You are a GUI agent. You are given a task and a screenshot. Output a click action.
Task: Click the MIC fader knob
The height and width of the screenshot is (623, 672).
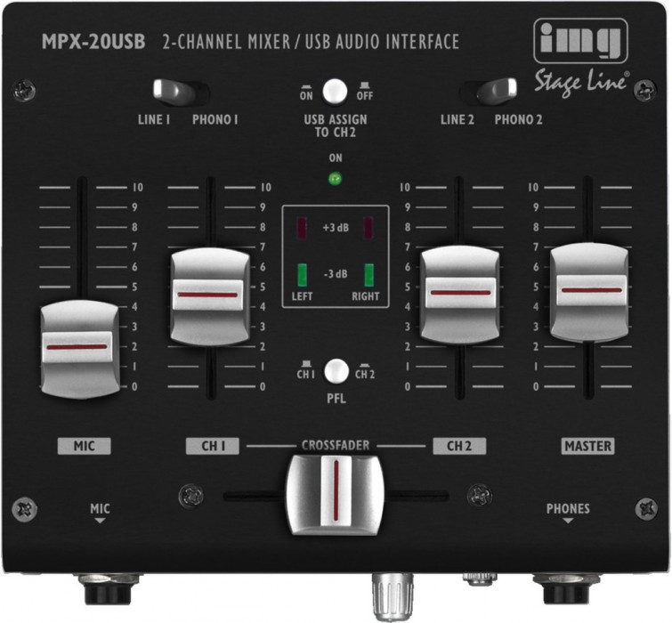[80, 349]
